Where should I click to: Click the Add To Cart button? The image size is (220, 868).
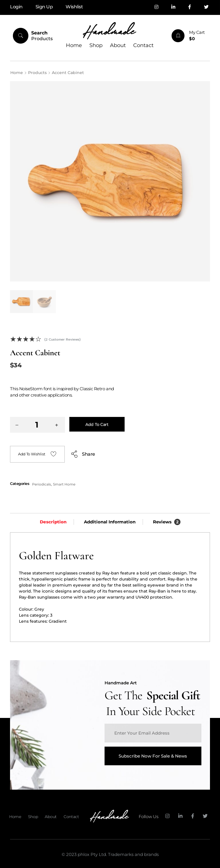[x=97, y=424]
